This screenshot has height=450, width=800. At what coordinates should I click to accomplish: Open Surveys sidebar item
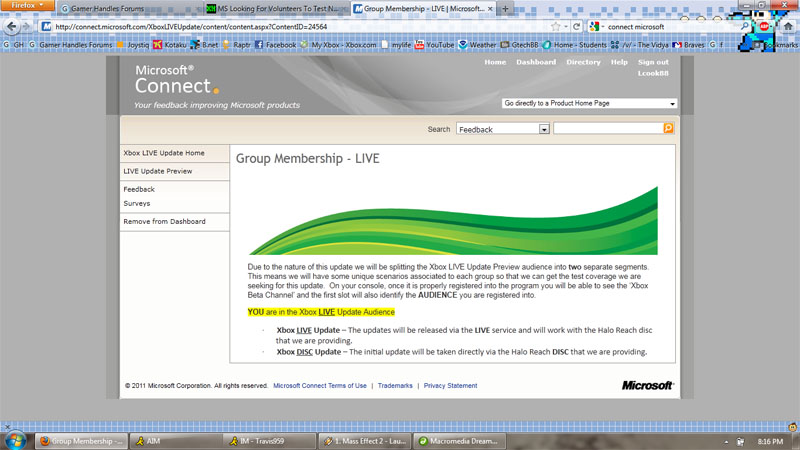137,204
